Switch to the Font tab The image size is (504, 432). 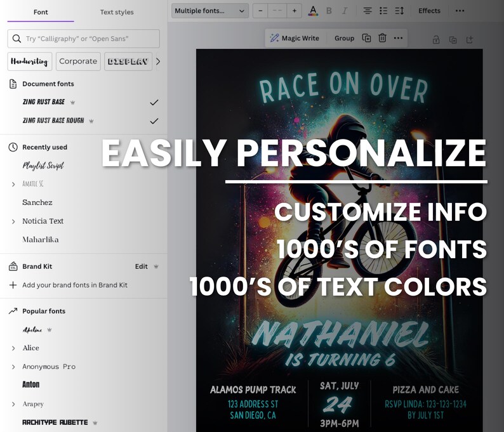[41, 12]
